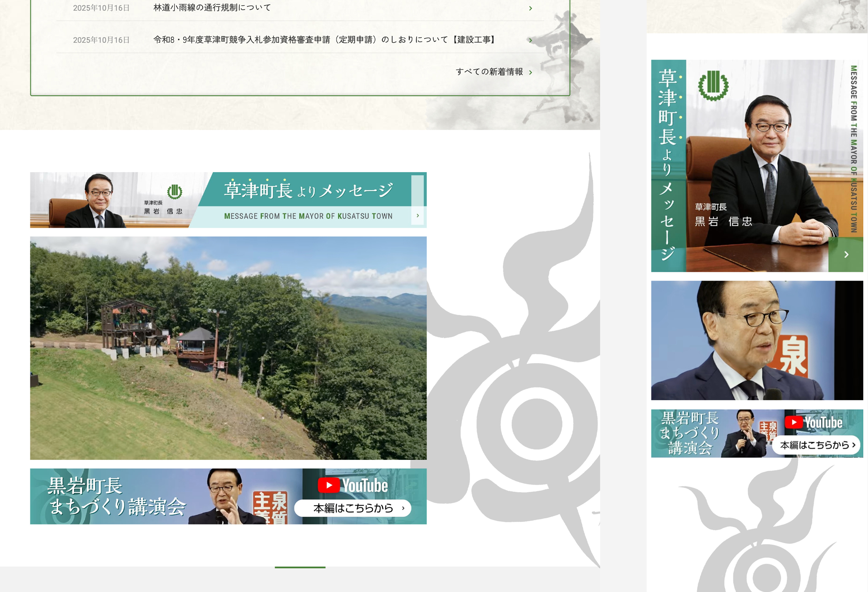
Task: Click the chevron next to すべての新着情報
Action: (531, 72)
